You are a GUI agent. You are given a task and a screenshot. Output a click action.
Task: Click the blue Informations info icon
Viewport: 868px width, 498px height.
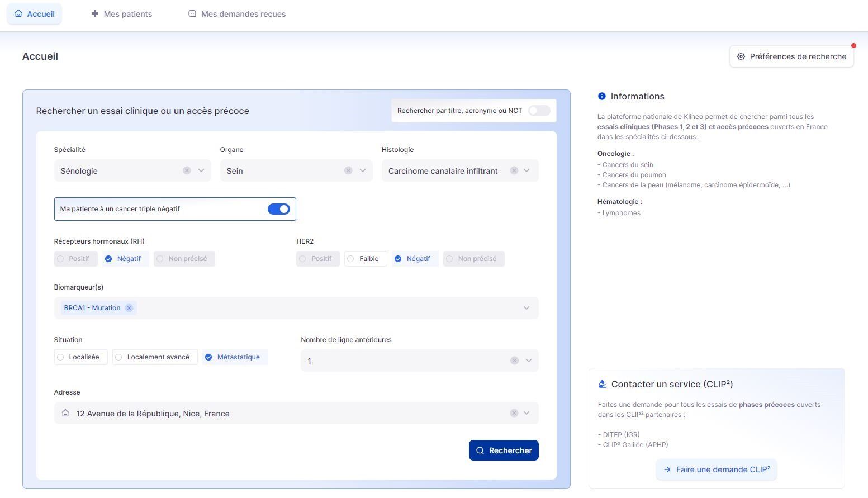[601, 96]
